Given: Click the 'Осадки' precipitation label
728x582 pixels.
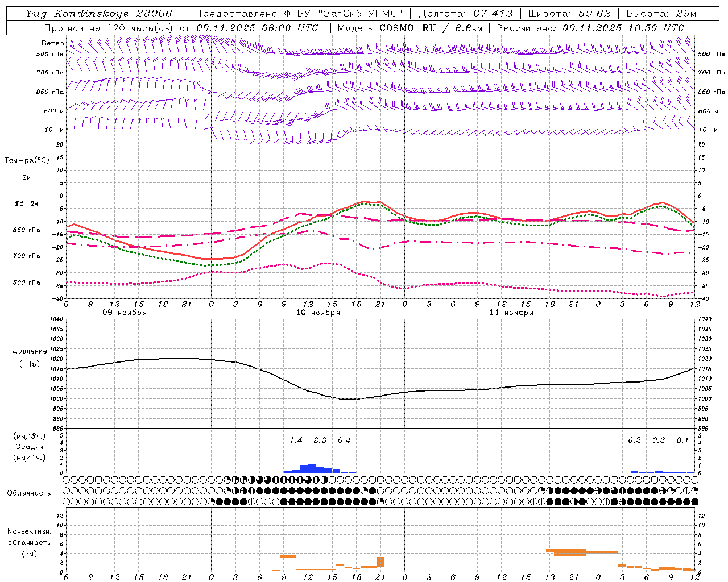Looking at the screenshot, I should click(30, 447).
